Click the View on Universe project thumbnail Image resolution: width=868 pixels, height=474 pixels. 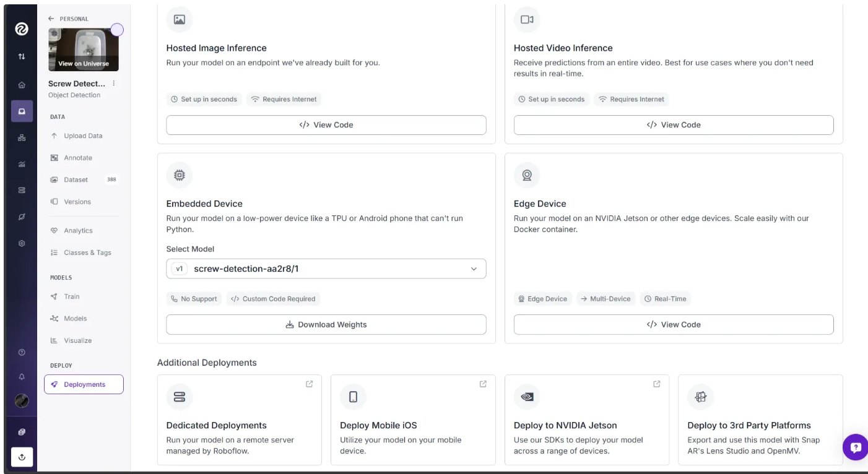coord(83,50)
